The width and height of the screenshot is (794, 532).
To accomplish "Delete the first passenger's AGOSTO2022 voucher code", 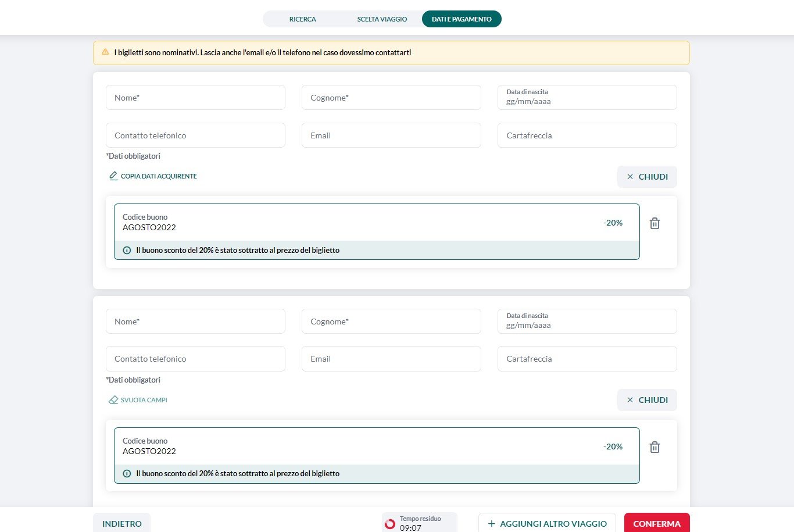I will pyautogui.click(x=654, y=223).
